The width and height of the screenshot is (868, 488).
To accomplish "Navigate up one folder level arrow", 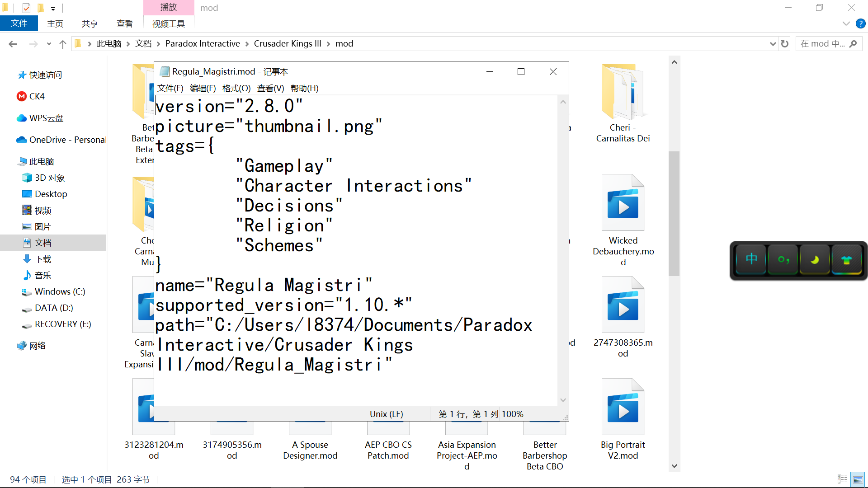I will point(63,44).
